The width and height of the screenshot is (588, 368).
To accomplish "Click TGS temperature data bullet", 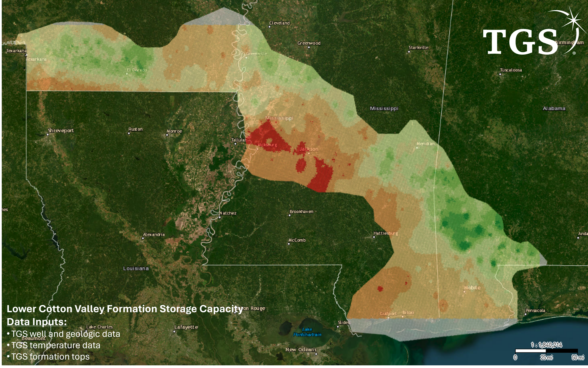I will (x=56, y=345).
